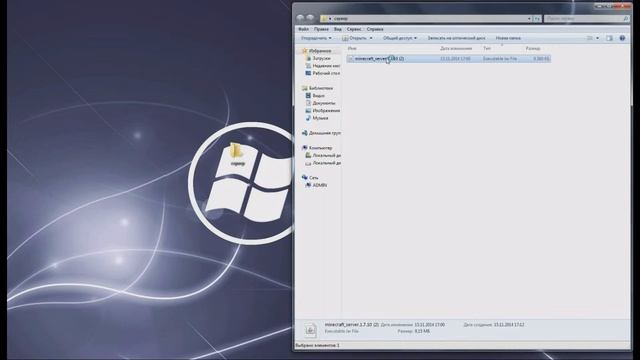Image resolution: width=640 pixels, height=360 pixels.
Task: Click the Документы library icon
Action: pyautogui.click(x=309, y=103)
